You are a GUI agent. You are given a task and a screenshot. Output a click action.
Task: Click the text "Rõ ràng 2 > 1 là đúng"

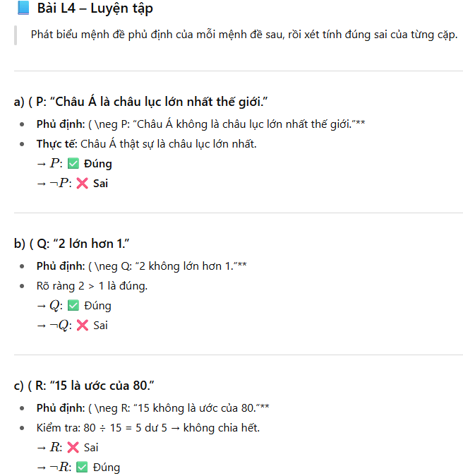click(92, 286)
